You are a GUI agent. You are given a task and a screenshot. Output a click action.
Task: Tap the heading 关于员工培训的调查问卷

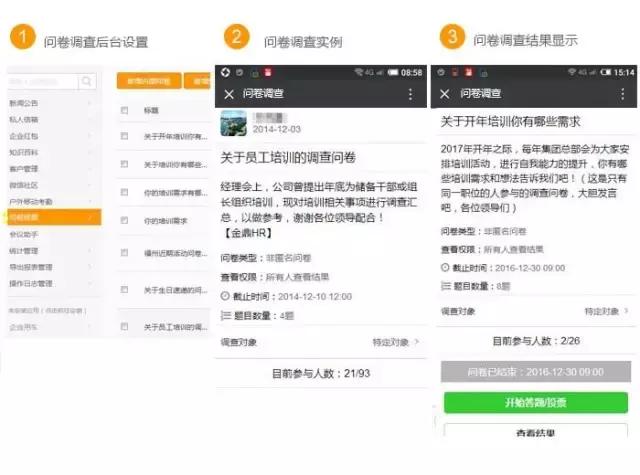(288, 157)
